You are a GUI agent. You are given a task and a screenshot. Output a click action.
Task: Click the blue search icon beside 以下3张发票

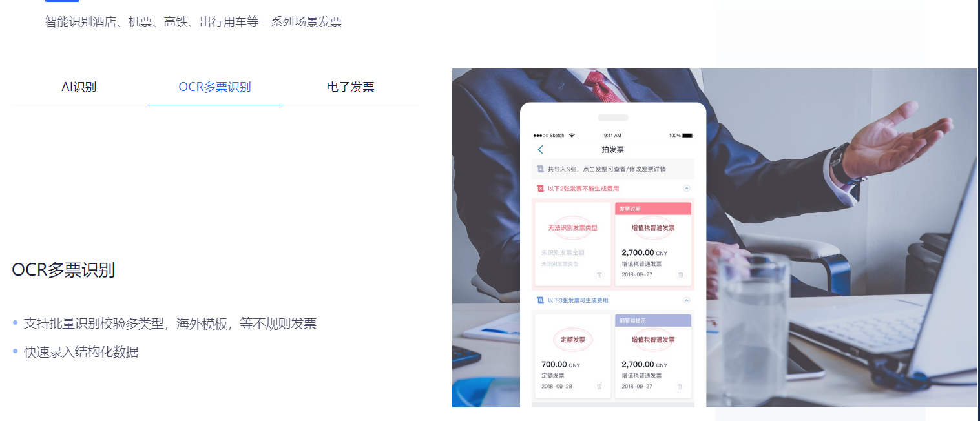click(540, 300)
